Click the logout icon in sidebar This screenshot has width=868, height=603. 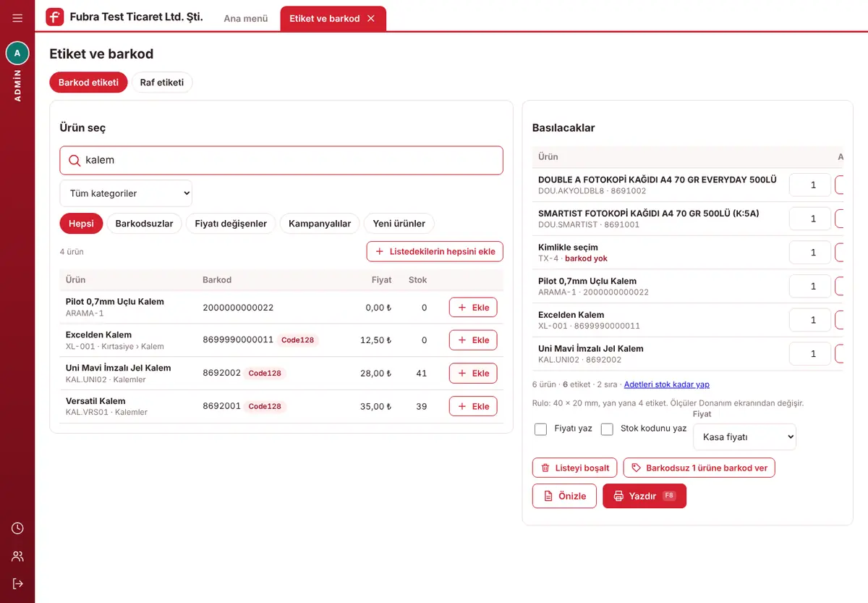17,583
